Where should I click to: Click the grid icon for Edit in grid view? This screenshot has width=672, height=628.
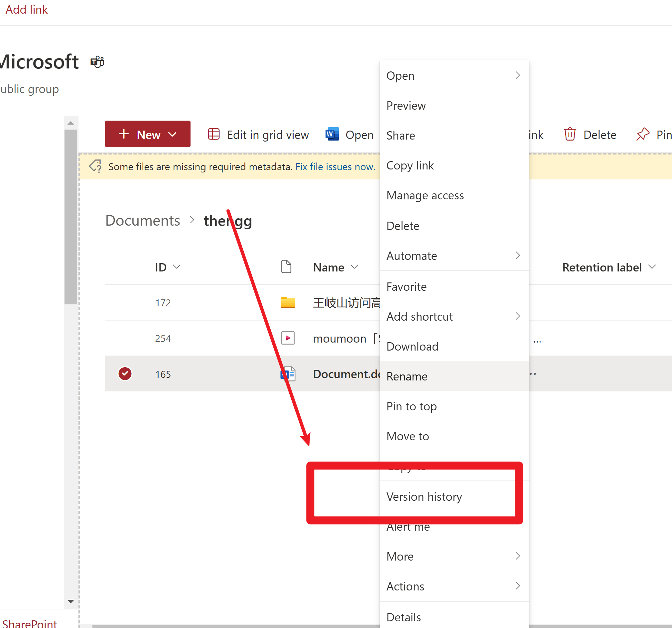coord(213,134)
